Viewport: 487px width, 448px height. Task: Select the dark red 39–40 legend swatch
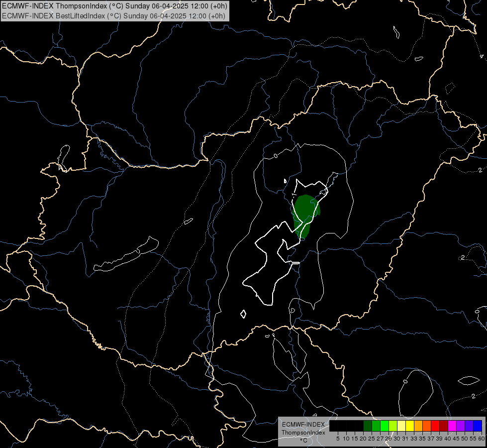pos(444,426)
